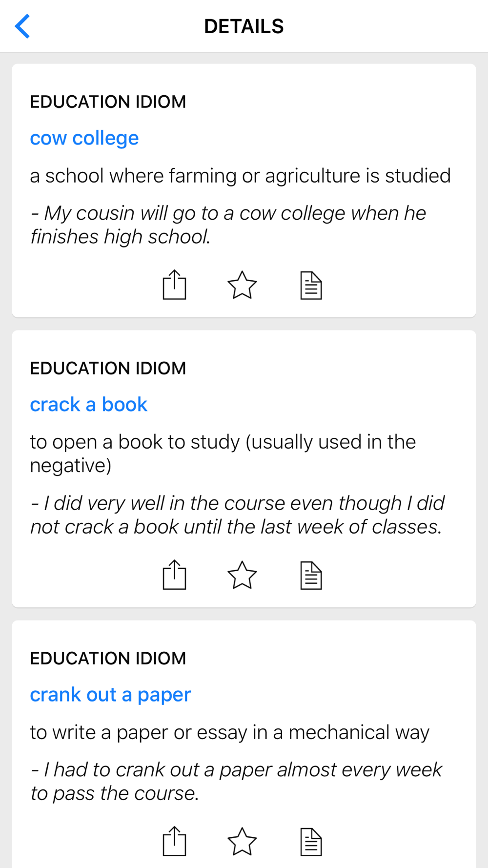
Task: Open the 'crank out a paper' link
Action: [x=110, y=695]
